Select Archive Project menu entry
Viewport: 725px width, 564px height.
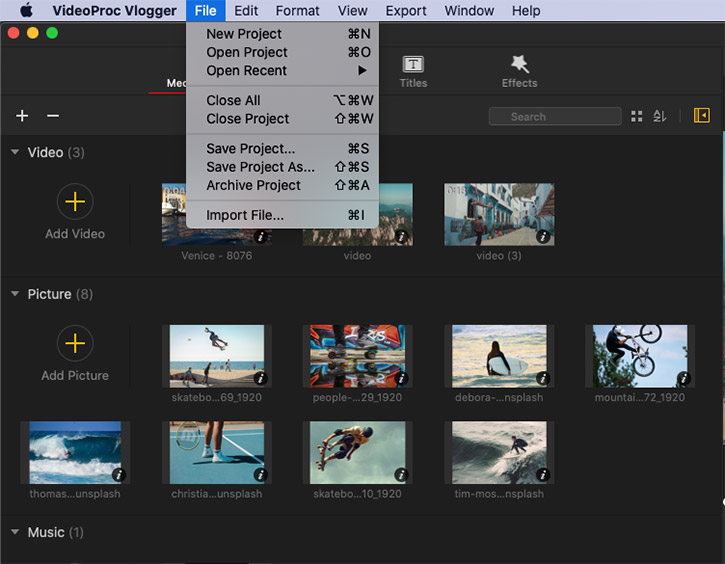[253, 185]
